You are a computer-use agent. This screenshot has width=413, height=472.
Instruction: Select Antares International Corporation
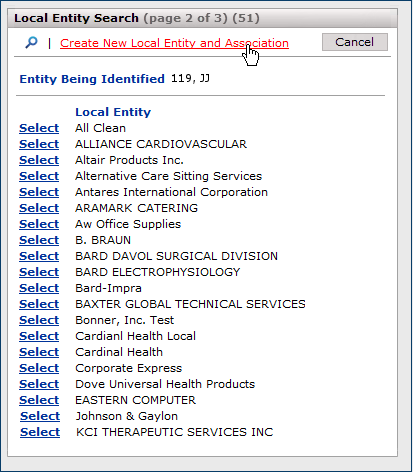click(39, 192)
